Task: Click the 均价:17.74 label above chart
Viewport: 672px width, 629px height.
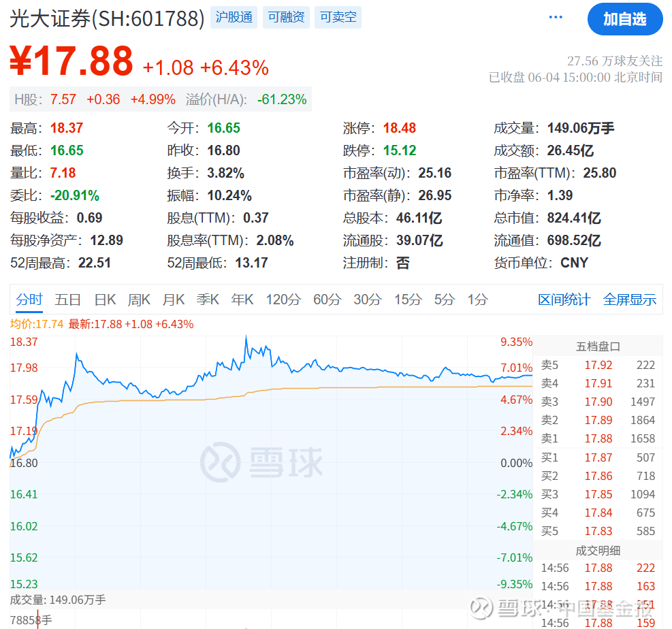Action: (x=37, y=324)
